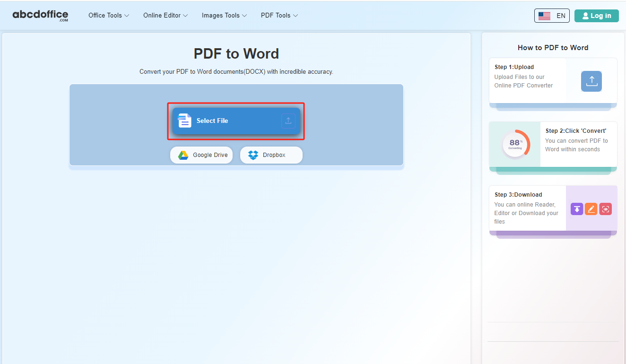This screenshot has height=364, width=626.
Task: Choose file from Google Drive
Action: [x=201, y=155]
